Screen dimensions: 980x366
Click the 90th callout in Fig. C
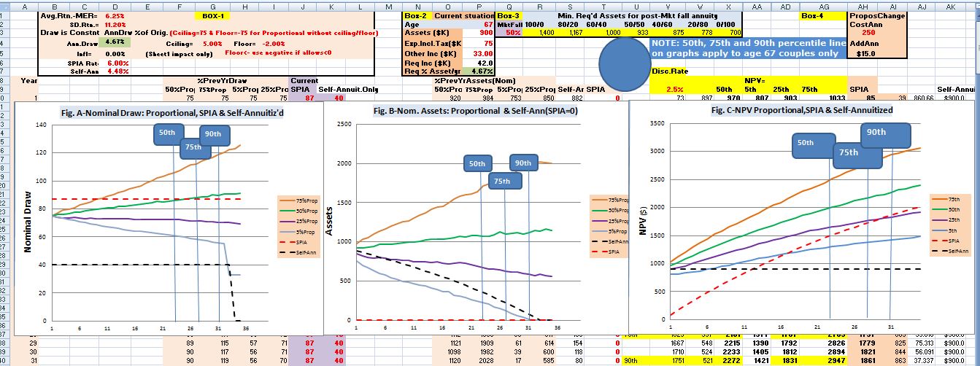(884, 133)
